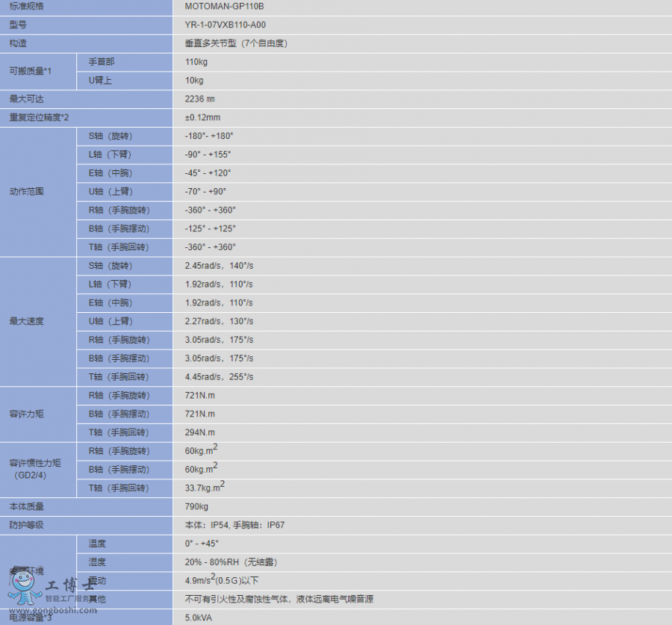The width and height of the screenshot is (672, 625).
Task: Click the 垂直多关节型 (7个自由度) value
Action: point(236,43)
